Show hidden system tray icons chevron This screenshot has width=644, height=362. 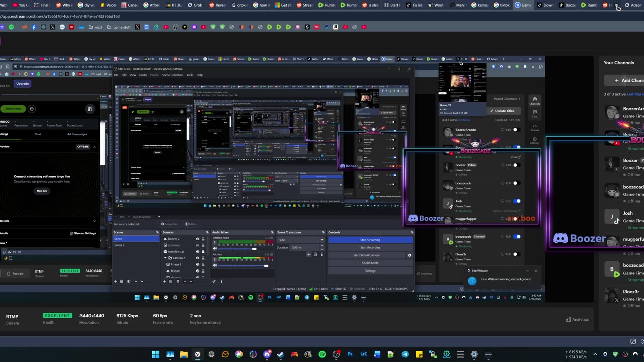pyautogui.click(x=595, y=354)
